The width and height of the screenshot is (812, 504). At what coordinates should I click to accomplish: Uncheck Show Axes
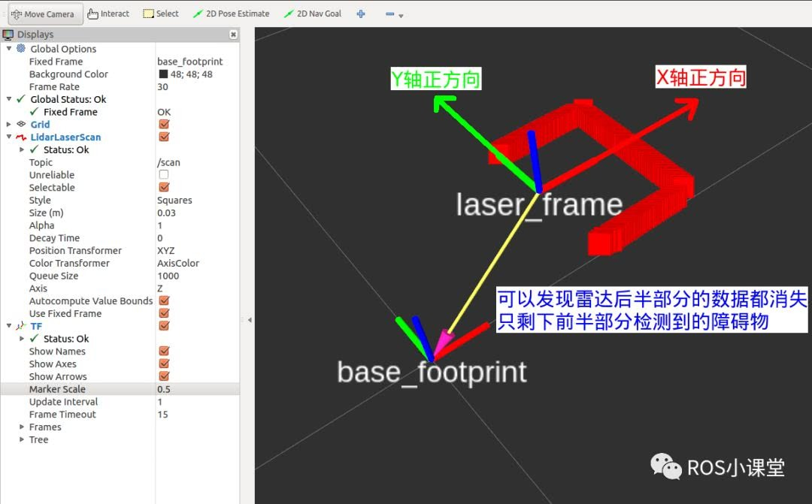tap(164, 364)
